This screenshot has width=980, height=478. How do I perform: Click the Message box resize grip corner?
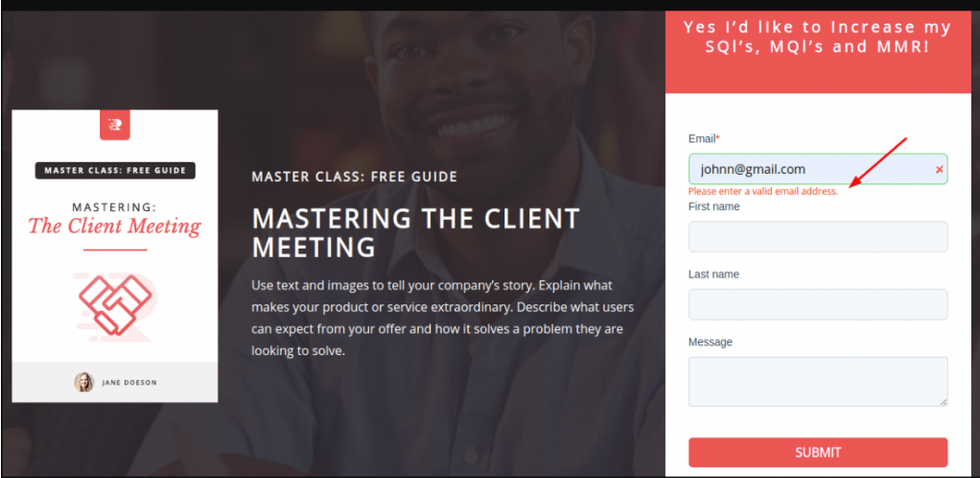[x=943, y=401]
